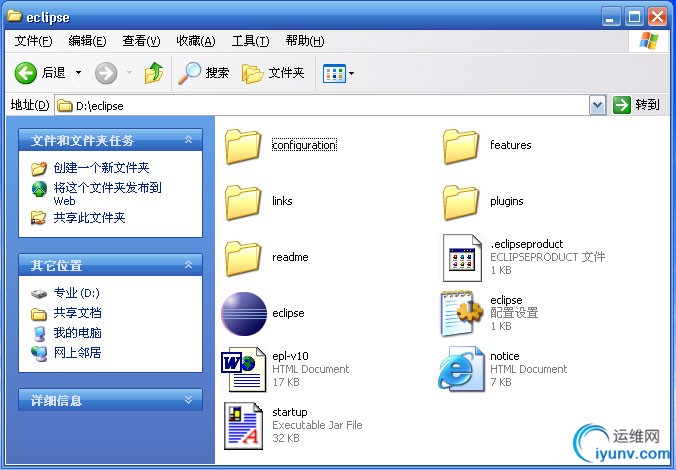
Task: Open Back button history dropdown arrow
Action: [78, 72]
